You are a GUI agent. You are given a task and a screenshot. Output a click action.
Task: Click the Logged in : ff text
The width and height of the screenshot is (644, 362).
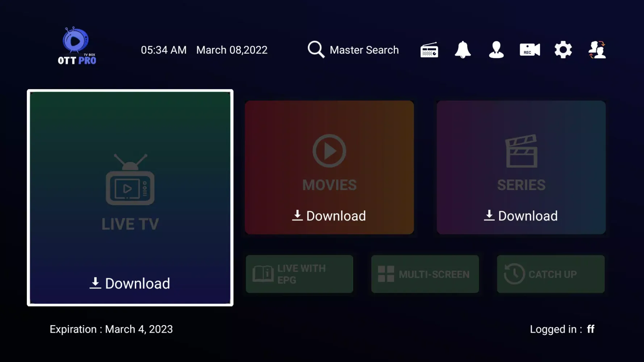click(x=562, y=329)
